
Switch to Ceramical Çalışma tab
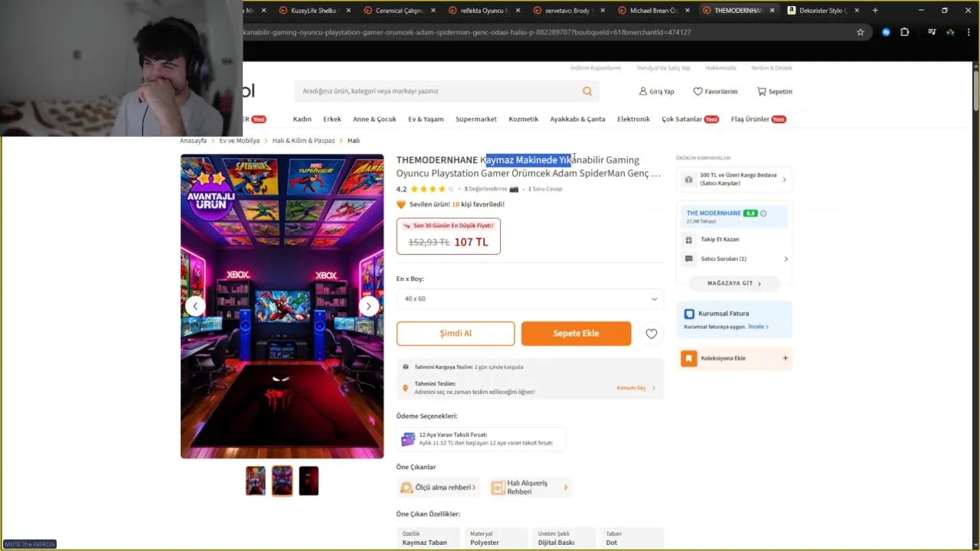point(399,11)
